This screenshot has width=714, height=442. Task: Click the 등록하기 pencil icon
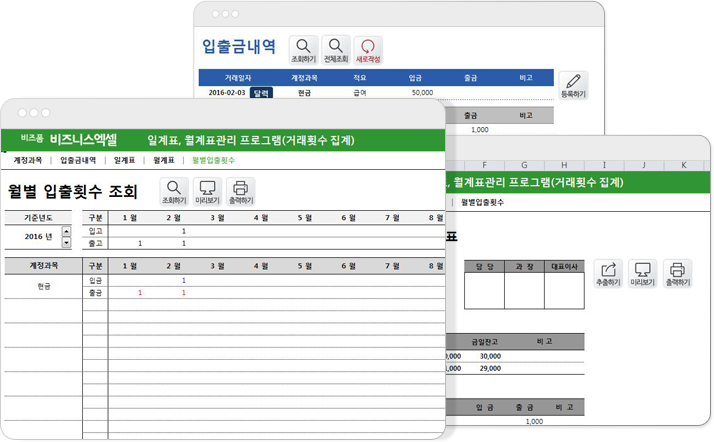pyautogui.click(x=572, y=84)
